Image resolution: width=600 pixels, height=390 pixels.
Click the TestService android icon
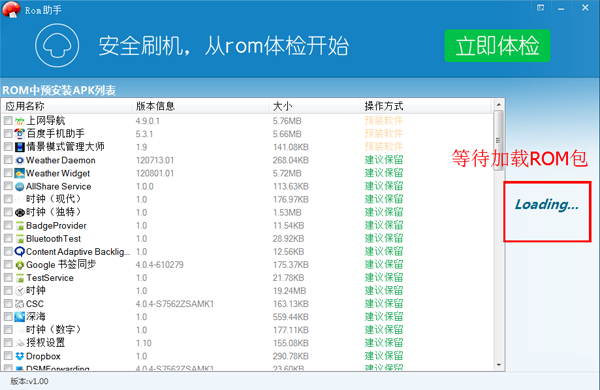tap(20, 278)
